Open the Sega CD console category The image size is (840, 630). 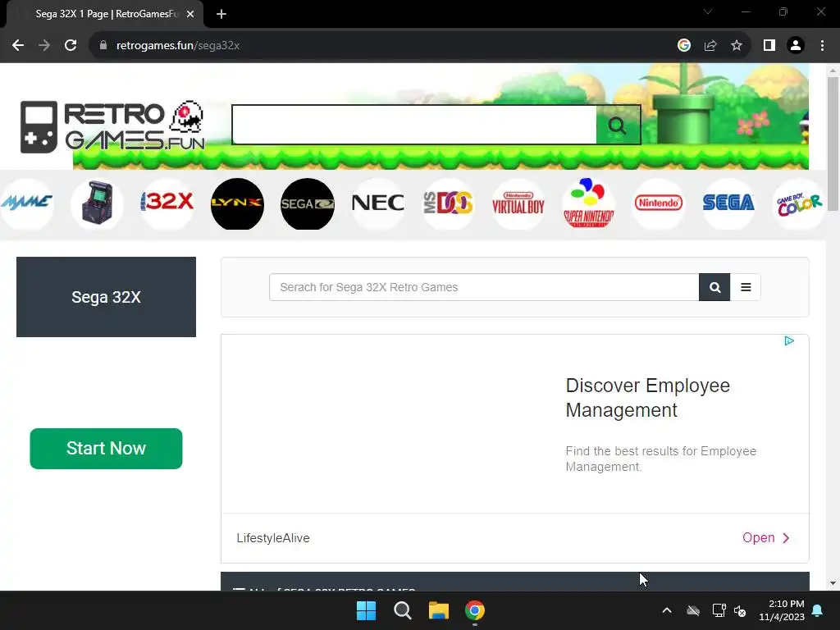pyautogui.click(x=308, y=203)
